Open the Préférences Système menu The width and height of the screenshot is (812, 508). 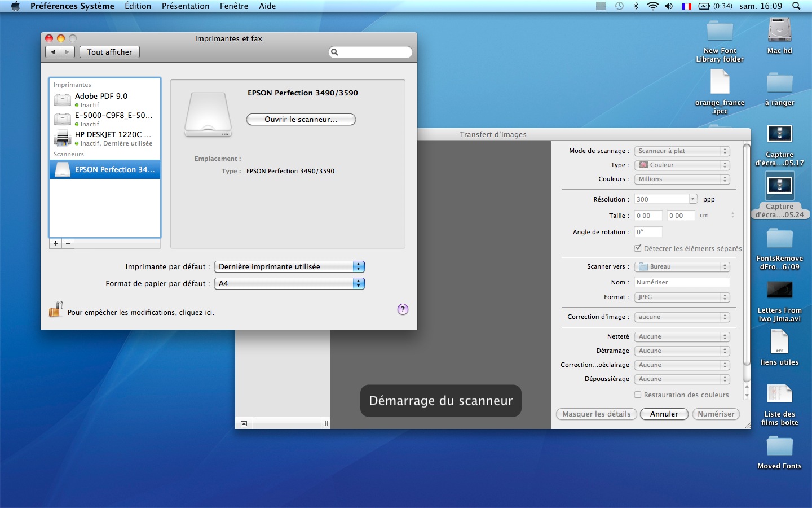click(x=72, y=6)
